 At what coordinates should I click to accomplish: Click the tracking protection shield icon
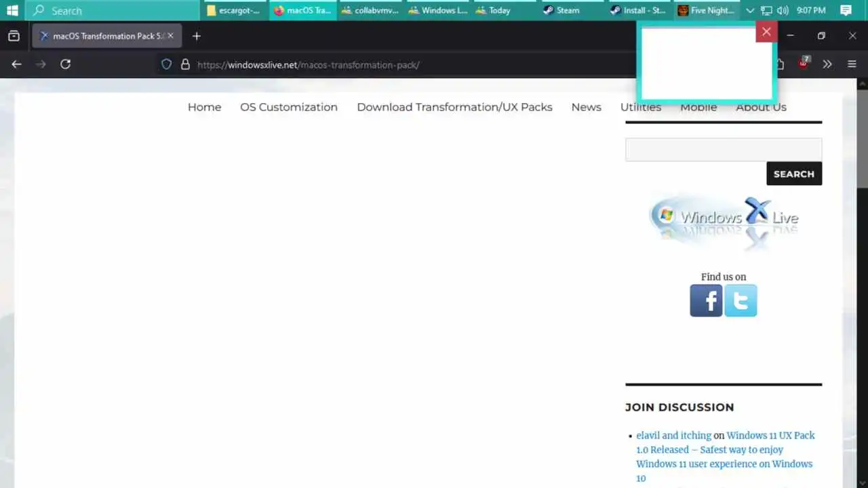166,64
